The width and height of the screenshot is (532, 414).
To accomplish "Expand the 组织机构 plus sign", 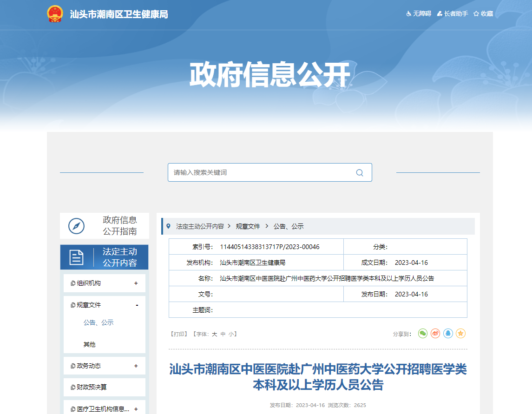I will [x=136, y=283].
